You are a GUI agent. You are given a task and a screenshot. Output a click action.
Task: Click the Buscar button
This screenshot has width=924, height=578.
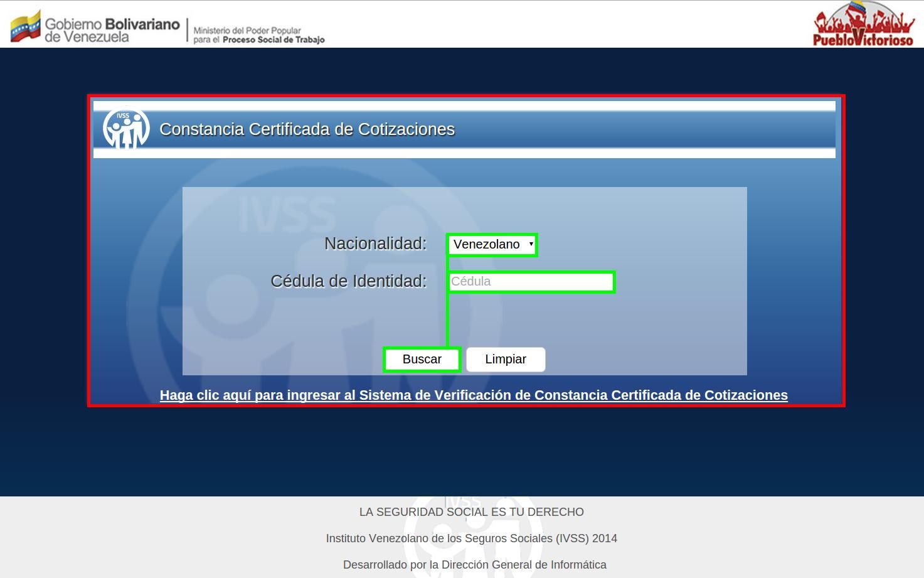(422, 360)
